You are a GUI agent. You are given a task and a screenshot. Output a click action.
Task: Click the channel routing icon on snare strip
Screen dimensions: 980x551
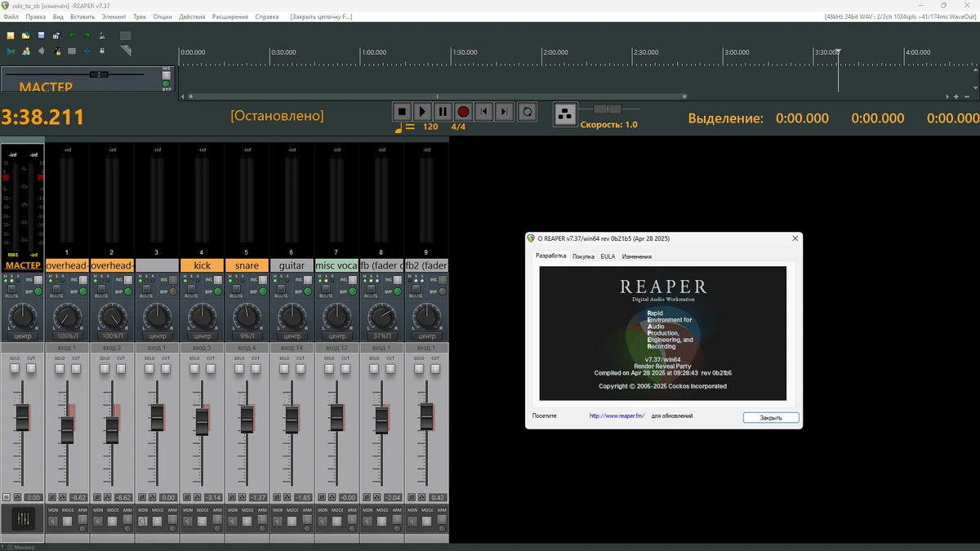coord(243,497)
